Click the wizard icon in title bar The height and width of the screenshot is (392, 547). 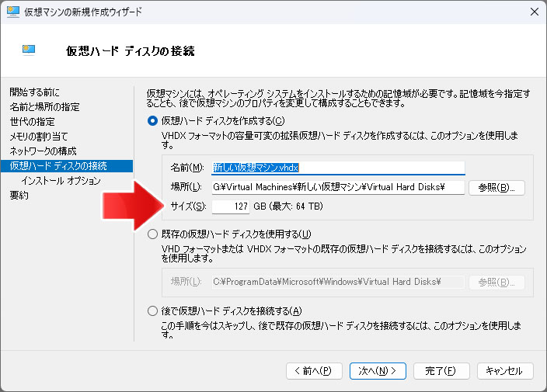[x=13, y=12]
